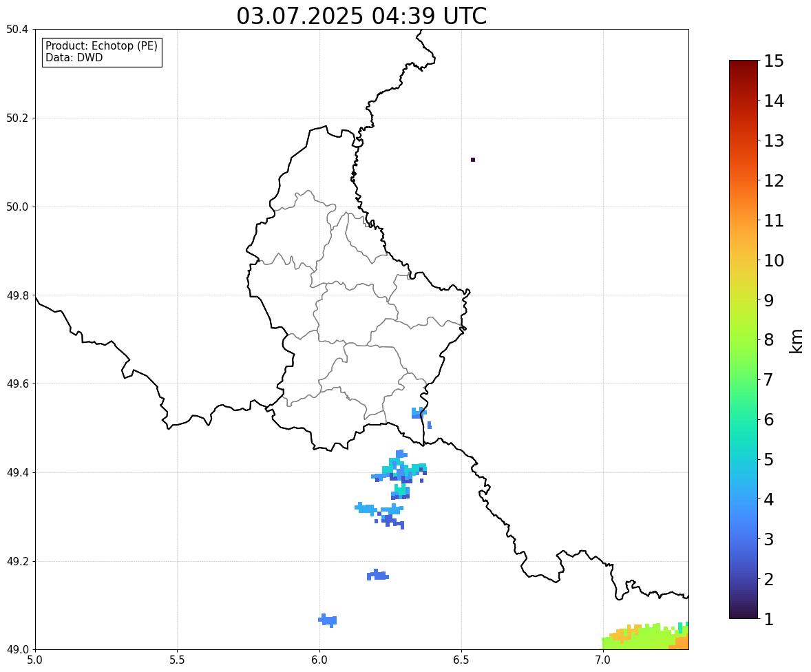Image resolution: width=811 pixels, height=672 pixels.
Task: Select the 13 tick on colorbar
Action: [774, 140]
